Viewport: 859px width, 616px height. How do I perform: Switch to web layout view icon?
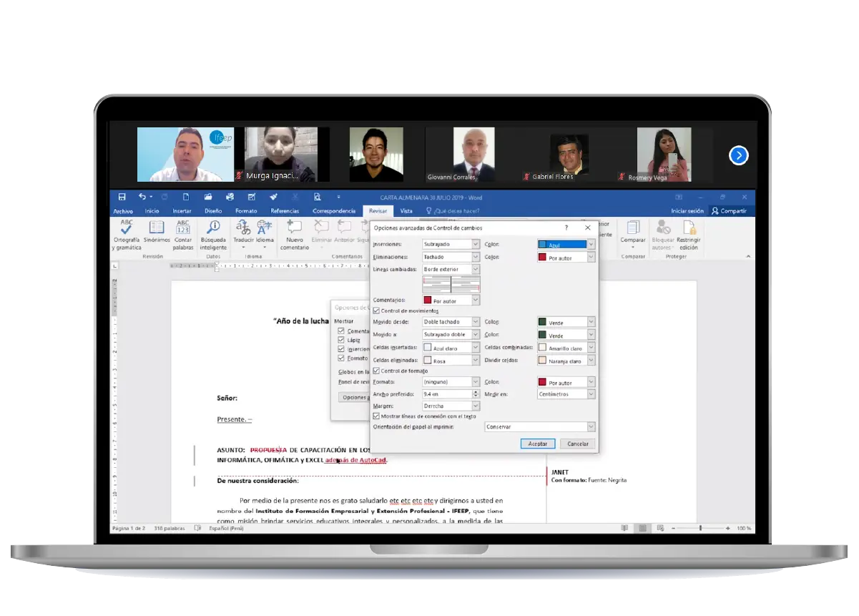coord(659,528)
